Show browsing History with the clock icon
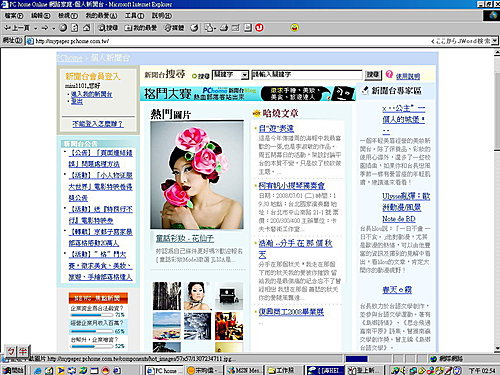500x375 pixels. (194, 28)
